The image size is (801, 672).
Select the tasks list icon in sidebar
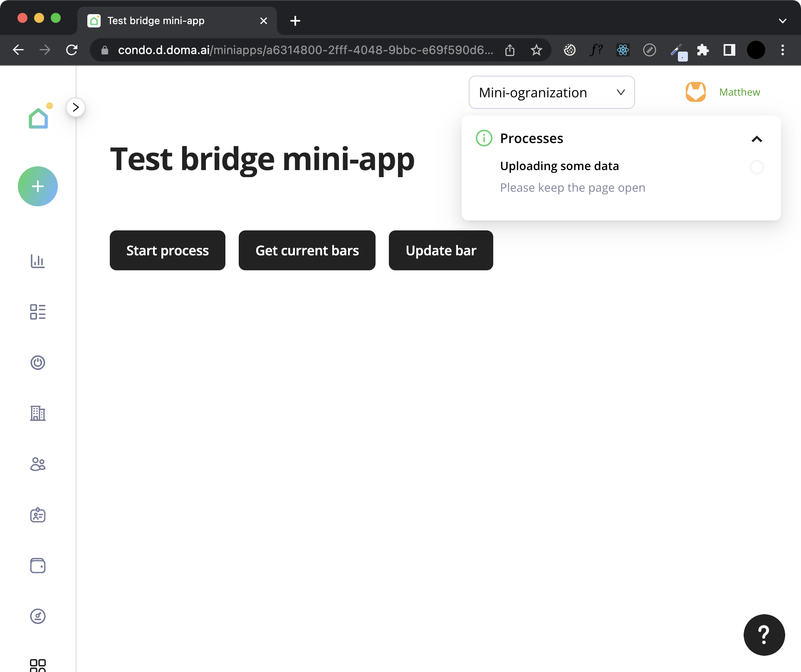(38, 312)
